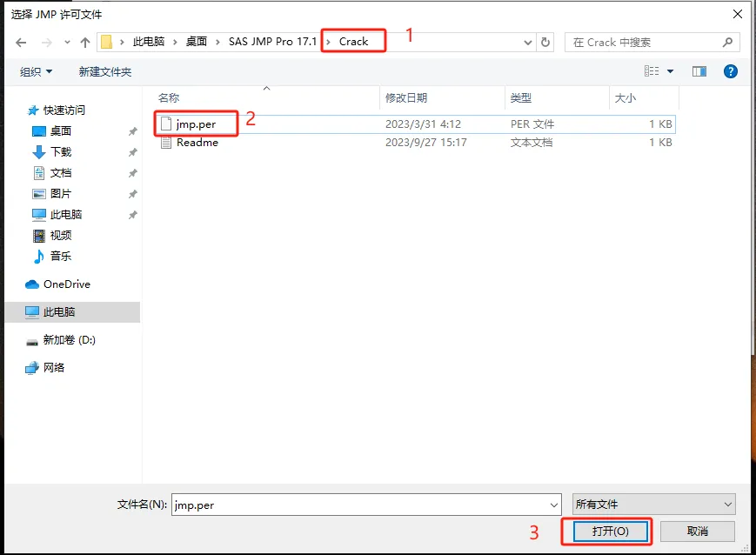Open 桌面 in quick access
This screenshot has width=756, height=555.
coord(61,131)
